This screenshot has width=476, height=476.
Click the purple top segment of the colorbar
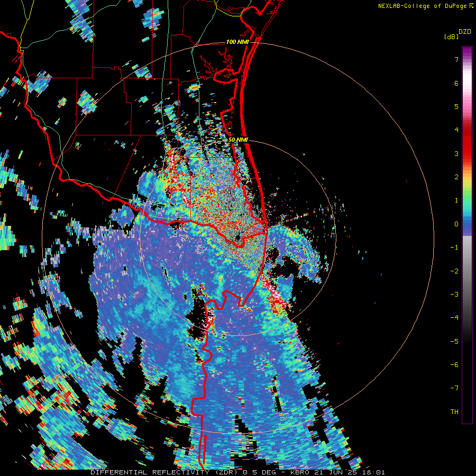[x=467, y=51]
